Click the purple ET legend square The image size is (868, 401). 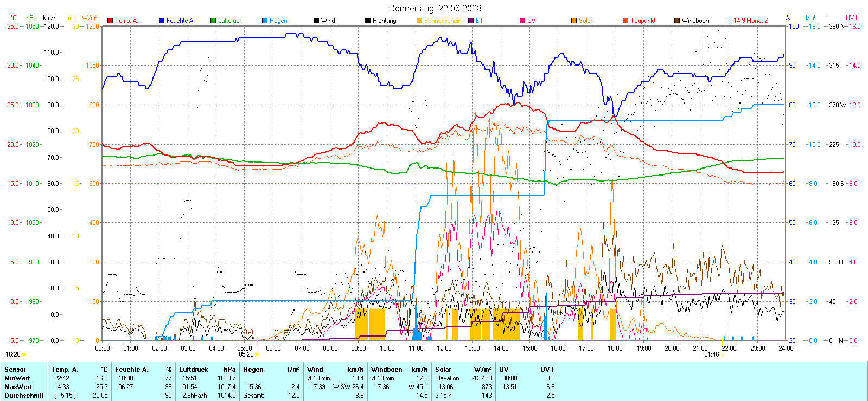pyautogui.click(x=471, y=21)
